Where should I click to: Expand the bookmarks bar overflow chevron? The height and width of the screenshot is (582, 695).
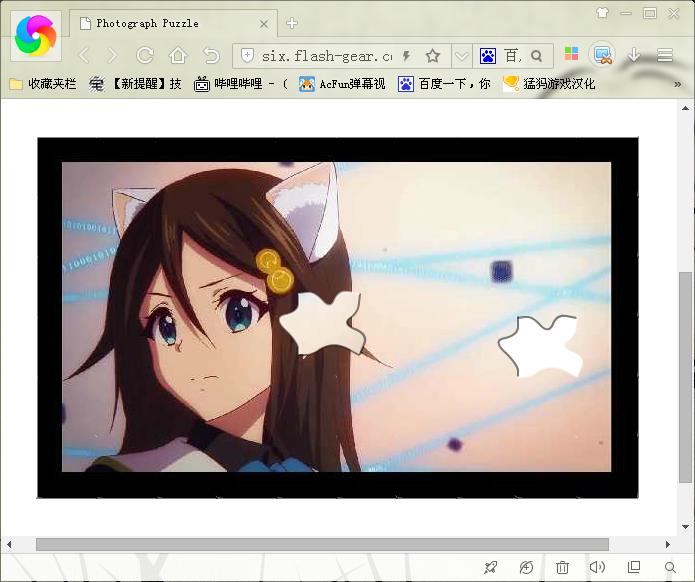(x=678, y=84)
